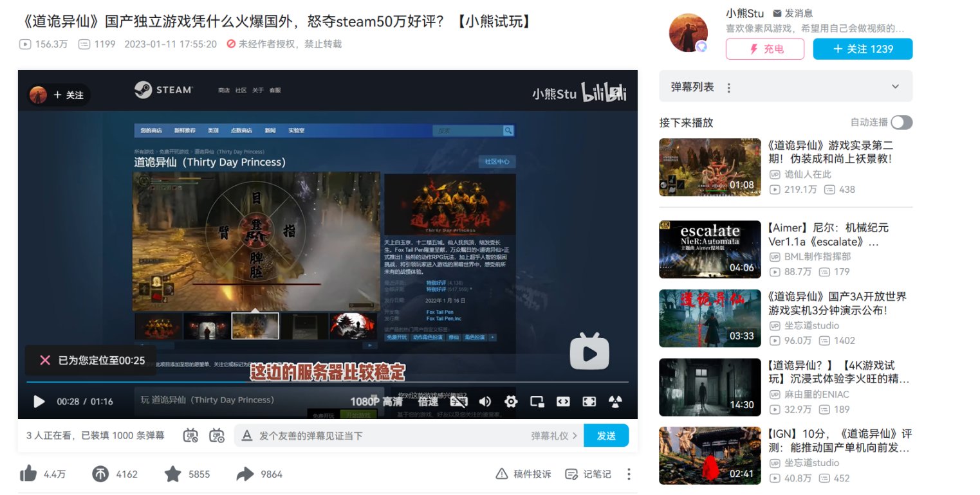Click the radiation-symbol icon in player controls
The image size is (980, 495).
tap(615, 402)
